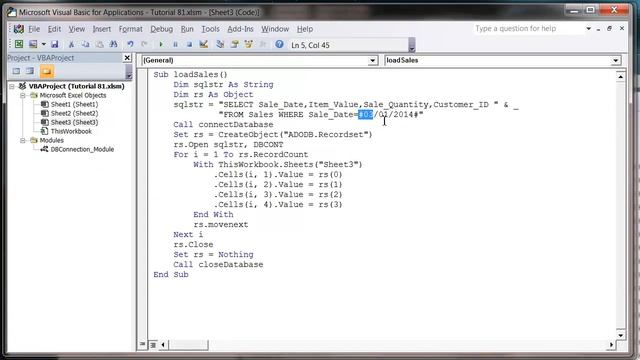The height and width of the screenshot is (360, 640).
Task: Open Object Browser toolbar icon
Action: [x=248, y=44]
